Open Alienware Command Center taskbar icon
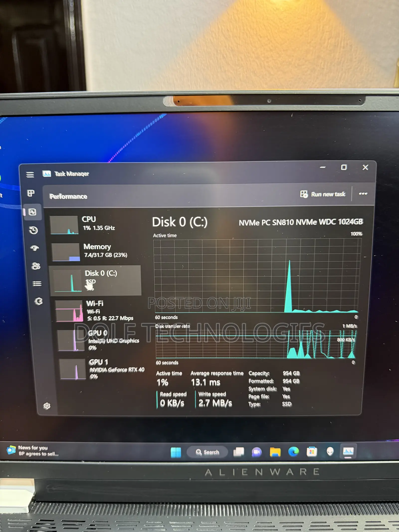The width and height of the screenshot is (399, 532). tap(330, 451)
